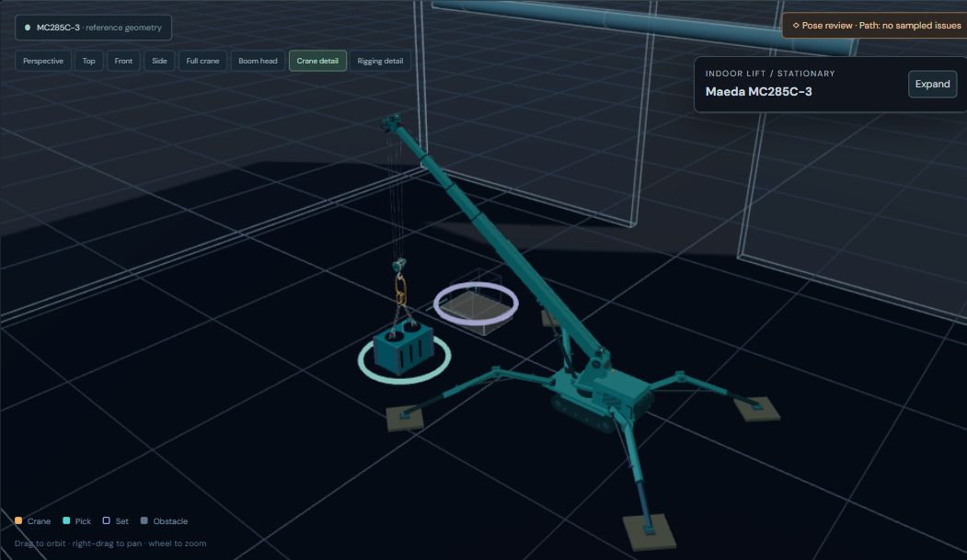Click the front-left outrigger pad
967x560 pixels.
(405, 419)
